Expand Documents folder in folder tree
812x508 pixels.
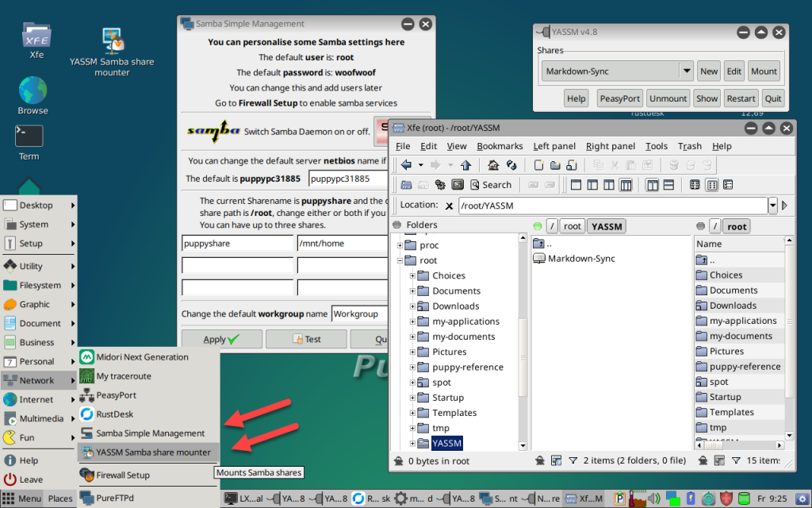[412, 291]
